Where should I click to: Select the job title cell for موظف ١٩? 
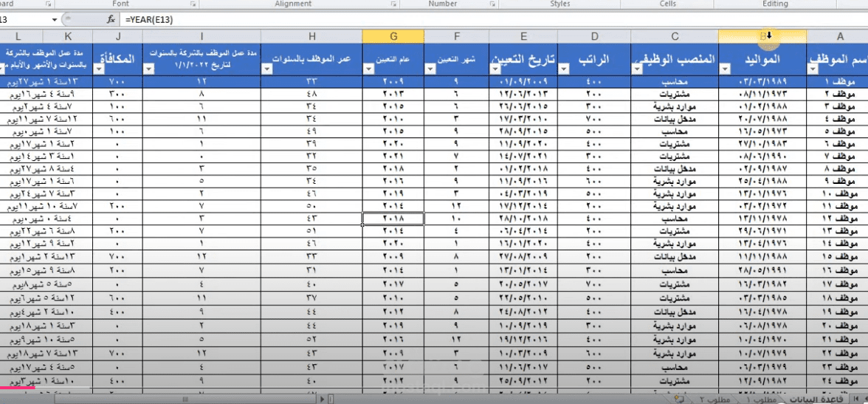point(675,312)
